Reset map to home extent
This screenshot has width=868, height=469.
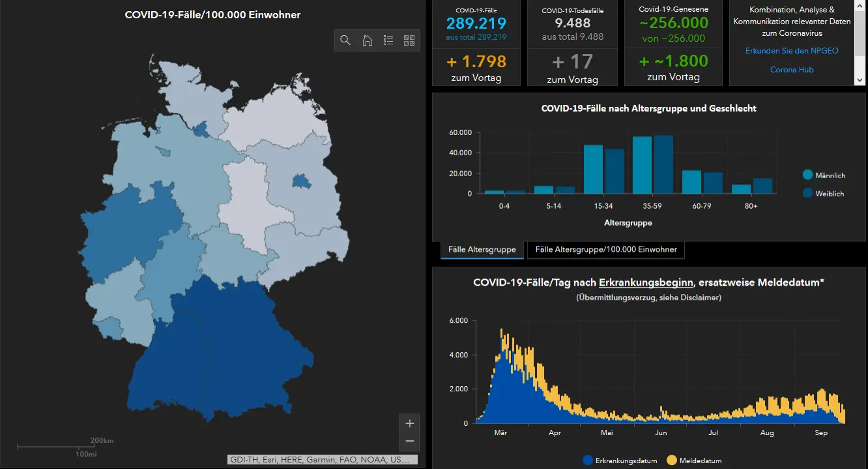click(367, 40)
